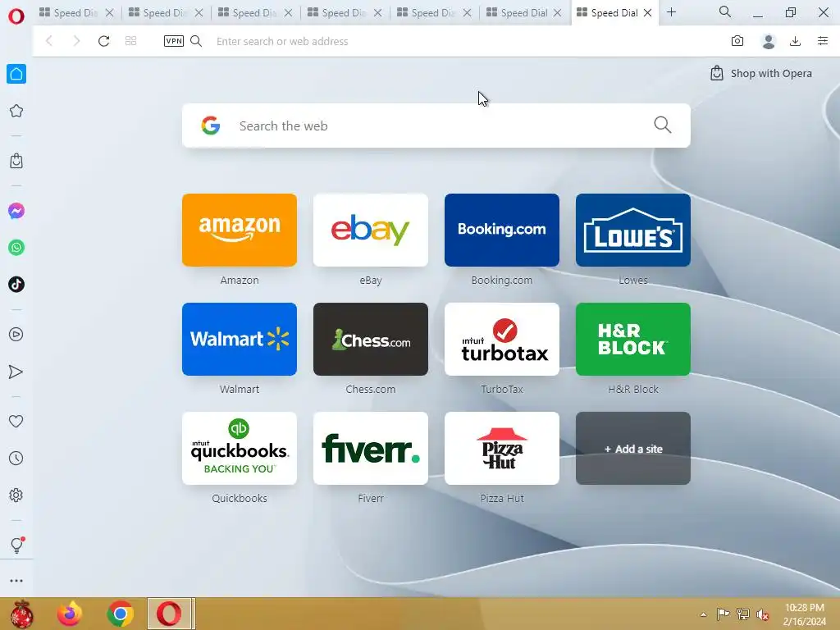Open the Start ornament button on taskbar
The height and width of the screenshot is (630, 840).
pos(21,614)
